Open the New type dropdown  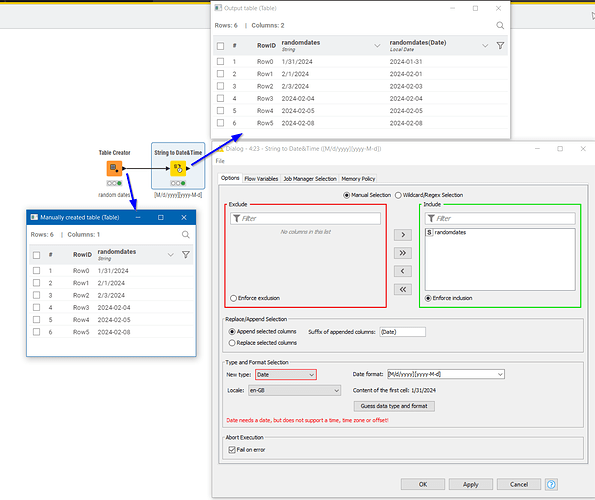[x=286, y=374]
